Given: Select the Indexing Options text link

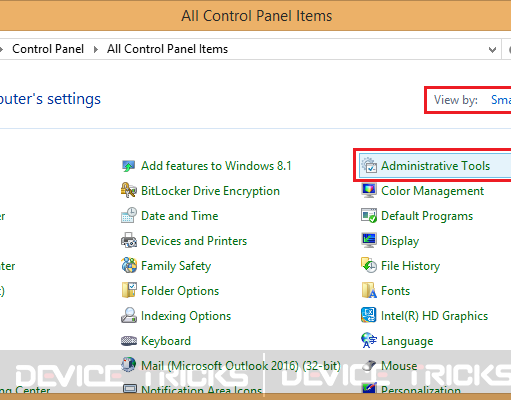Looking at the screenshot, I should (x=186, y=316).
